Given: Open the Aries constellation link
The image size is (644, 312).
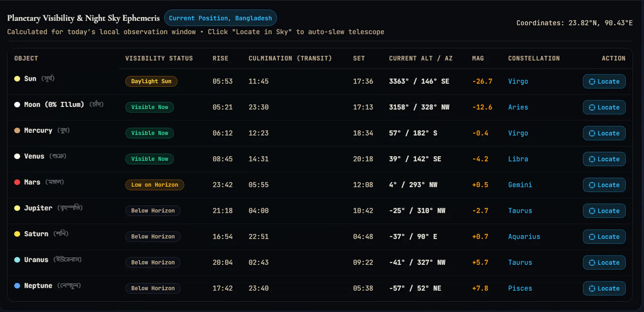Looking at the screenshot, I should pyautogui.click(x=518, y=107).
